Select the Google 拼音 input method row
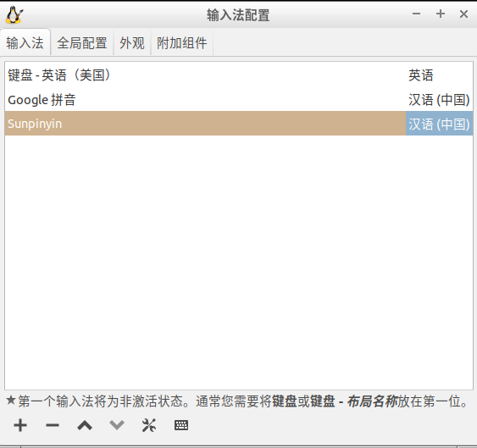The image size is (477, 448). click(239, 99)
